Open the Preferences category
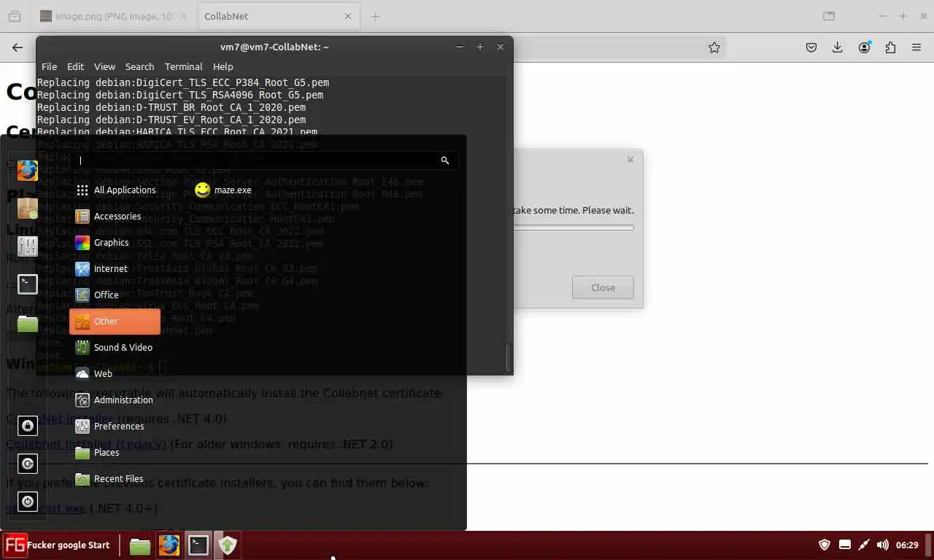This screenshot has width=934, height=560. 115,426
